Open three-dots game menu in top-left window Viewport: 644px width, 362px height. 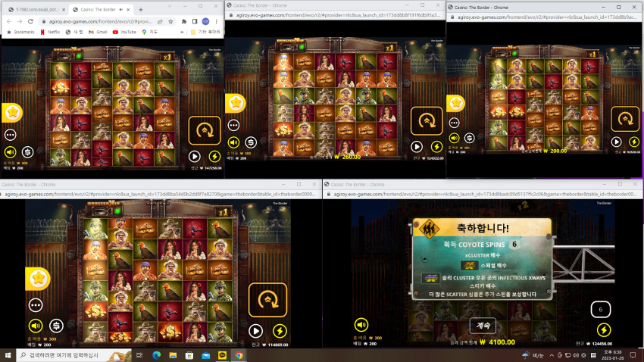11,135
